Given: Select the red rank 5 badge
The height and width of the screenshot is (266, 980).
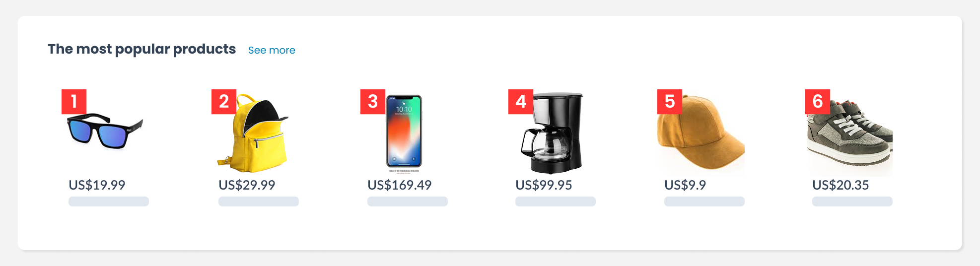Looking at the screenshot, I should pyautogui.click(x=669, y=101).
